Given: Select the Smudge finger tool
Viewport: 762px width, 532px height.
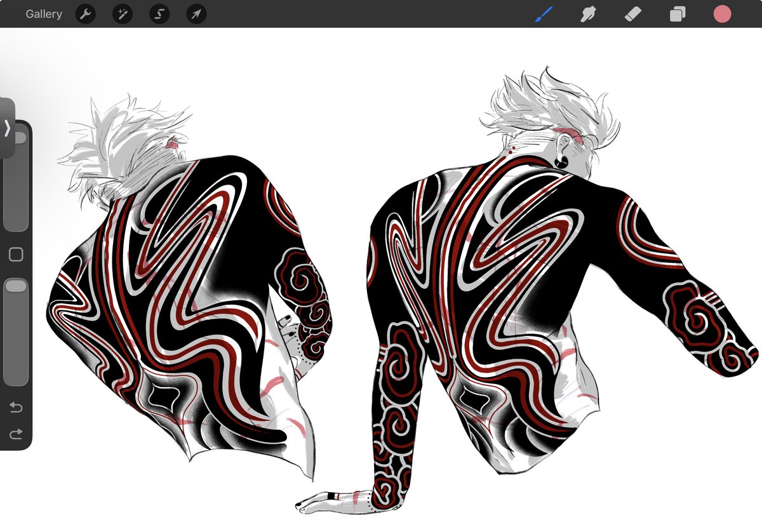Looking at the screenshot, I should pyautogui.click(x=588, y=14).
